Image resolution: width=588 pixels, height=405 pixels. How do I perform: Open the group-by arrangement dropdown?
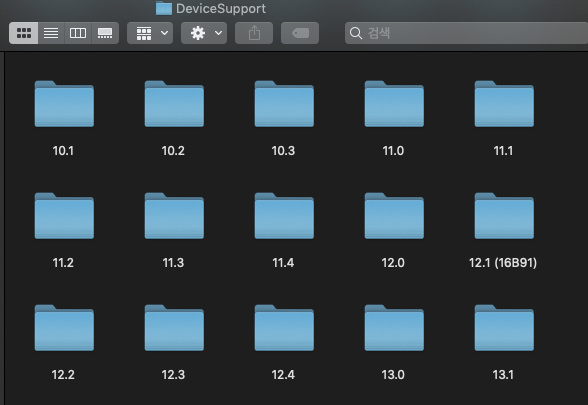[x=150, y=33]
